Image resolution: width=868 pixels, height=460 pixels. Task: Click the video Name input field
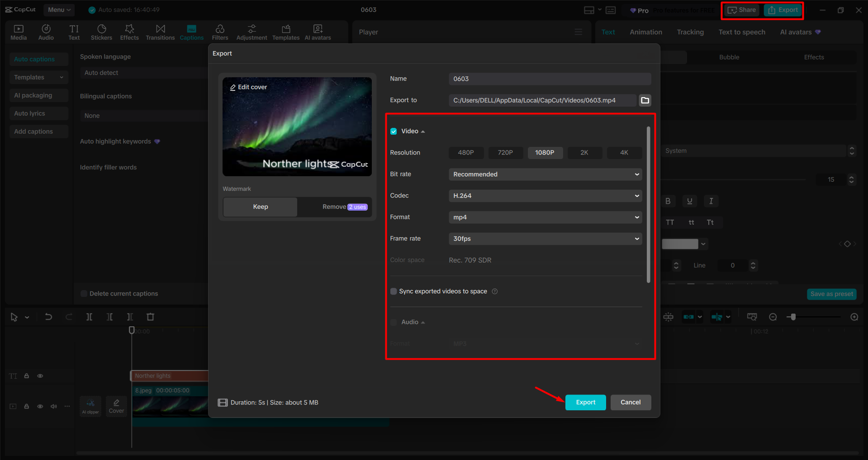[x=549, y=79]
